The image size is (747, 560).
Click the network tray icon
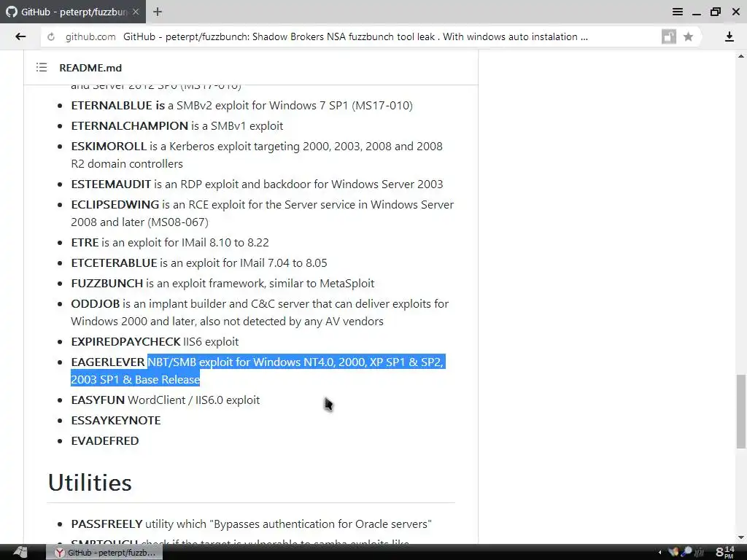pyautogui.click(x=686, y=552)
